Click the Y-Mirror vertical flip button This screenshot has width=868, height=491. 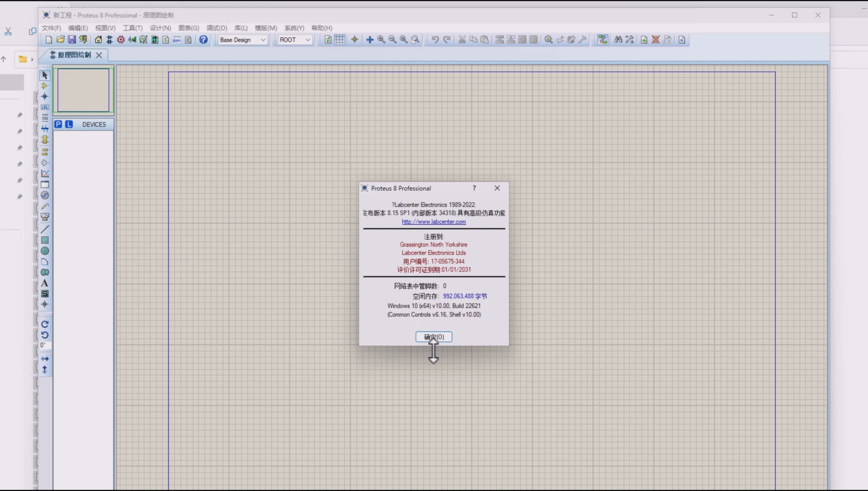(45, 370)
